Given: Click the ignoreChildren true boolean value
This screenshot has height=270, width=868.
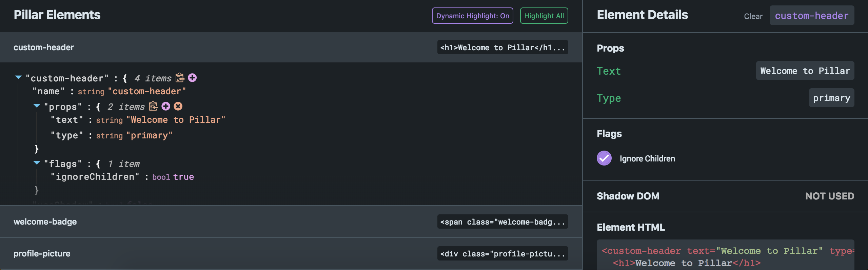Looking at the screenshot, I should point(183,177).
